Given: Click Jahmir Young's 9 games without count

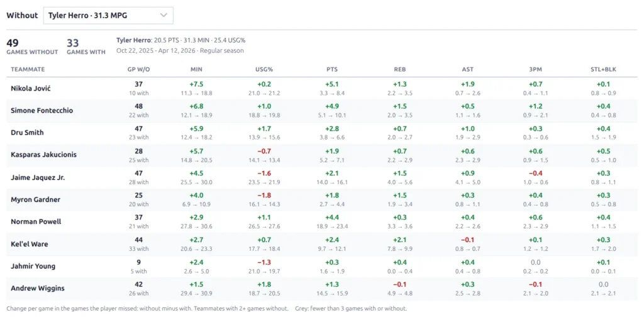Looking at the screenshot, I should pos(139,262).
